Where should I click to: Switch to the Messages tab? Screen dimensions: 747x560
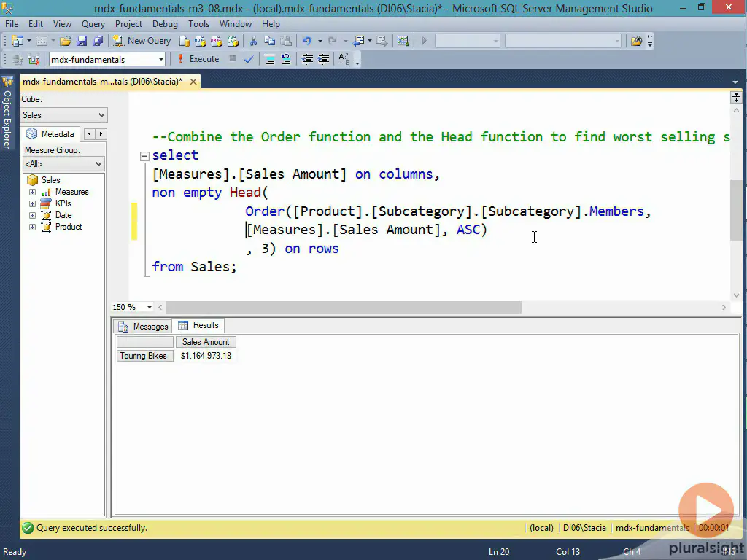pos(144,326)
